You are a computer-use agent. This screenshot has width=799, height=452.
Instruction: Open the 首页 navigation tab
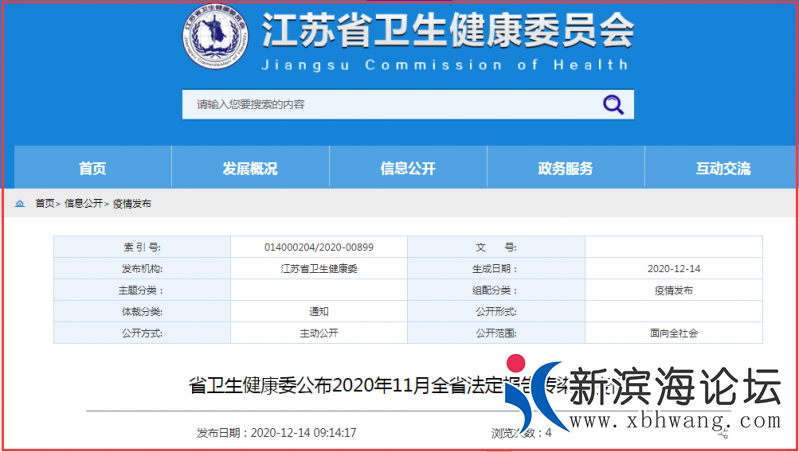point(92,168)
